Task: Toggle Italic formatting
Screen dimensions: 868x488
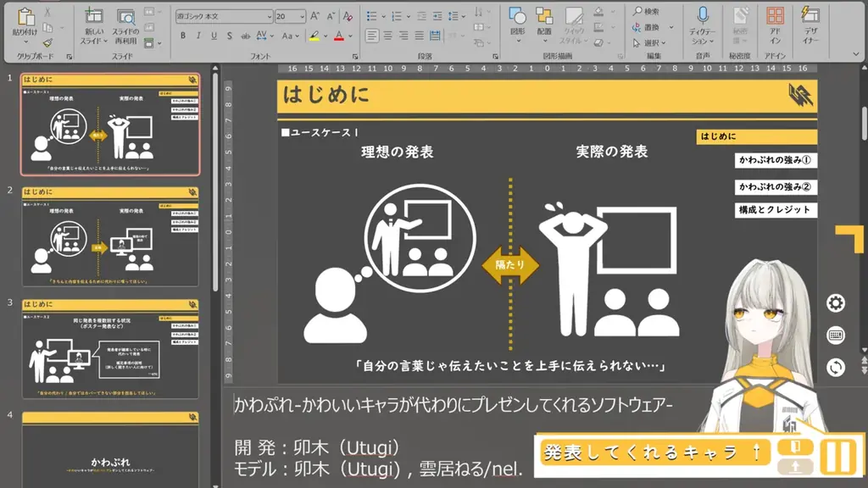Action: coord(198,35)
